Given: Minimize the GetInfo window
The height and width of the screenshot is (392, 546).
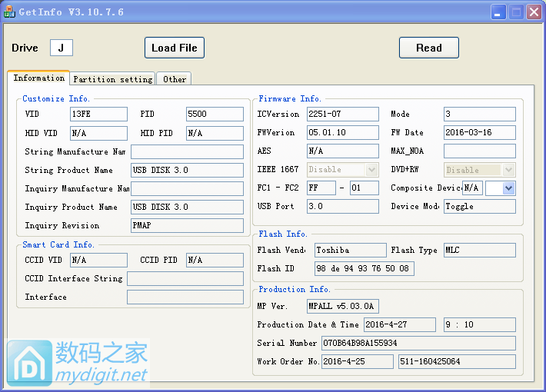Looking at the screenshot, I should click(498, 12).
